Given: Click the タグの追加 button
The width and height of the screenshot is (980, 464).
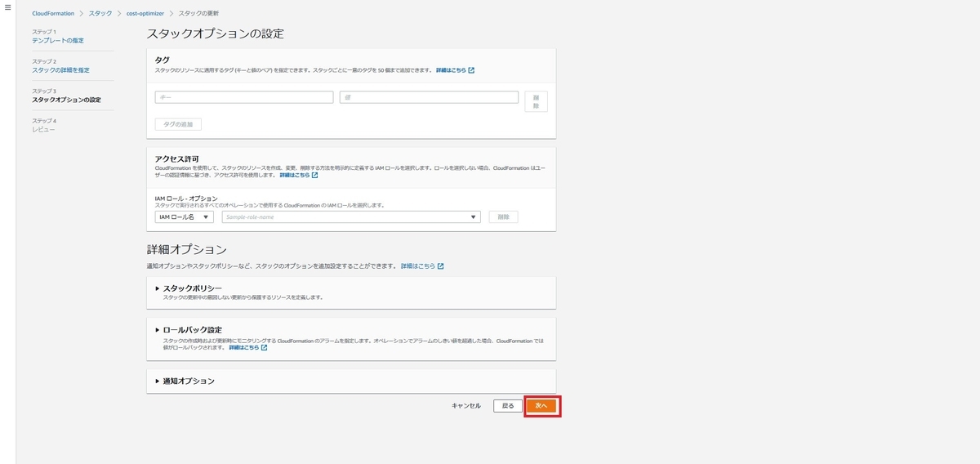Looking at the screenshot, I should 178,124.
